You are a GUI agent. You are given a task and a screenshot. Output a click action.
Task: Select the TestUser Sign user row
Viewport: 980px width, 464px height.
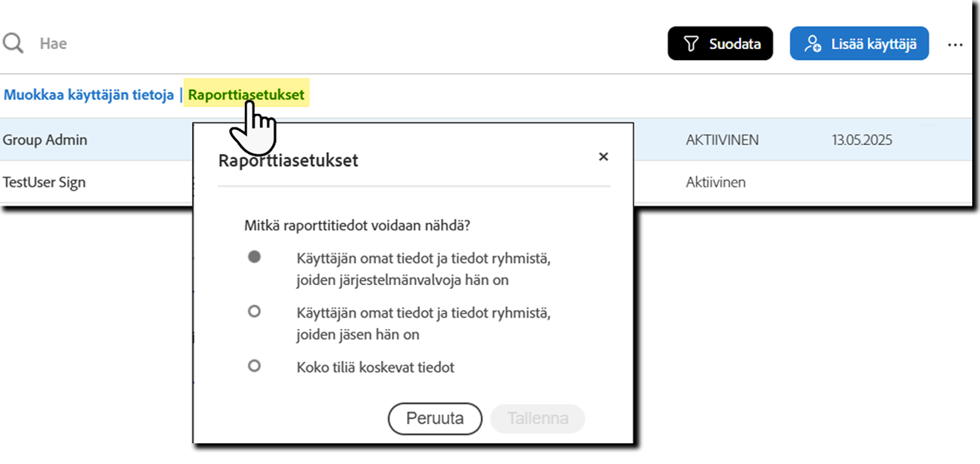45,182
